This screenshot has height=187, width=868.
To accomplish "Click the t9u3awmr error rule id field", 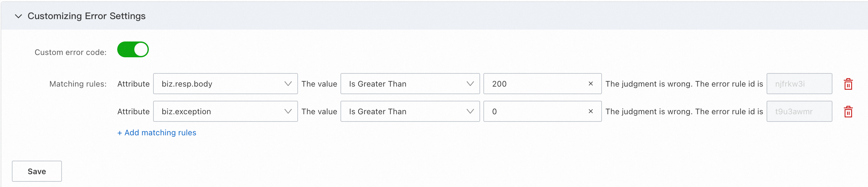I will pyautogui.click(x=799, y=111).
